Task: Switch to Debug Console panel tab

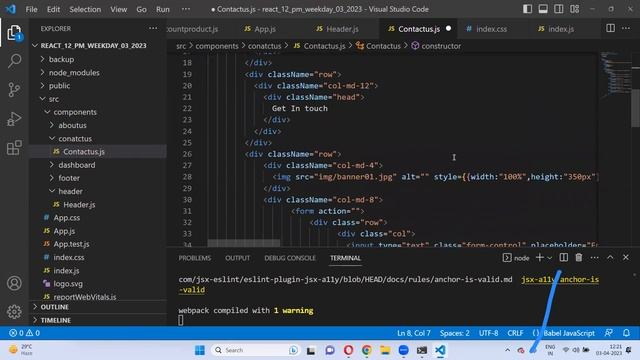Action: coord(290,258)
